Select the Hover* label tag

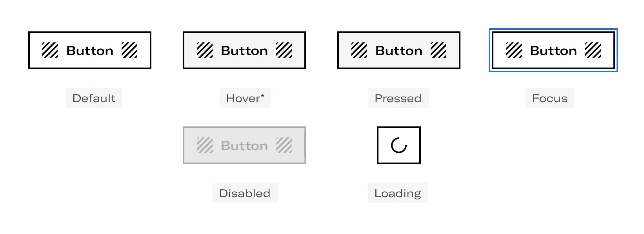point(245,98)
